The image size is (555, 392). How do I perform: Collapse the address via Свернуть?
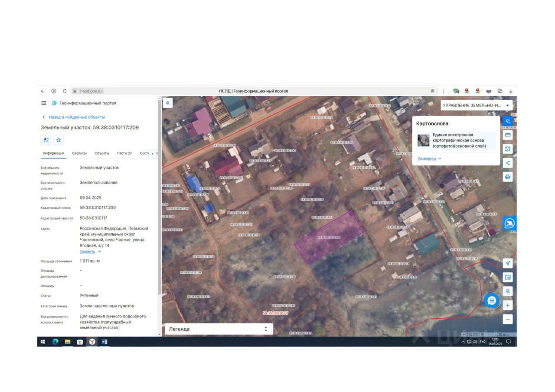point(90,252)
